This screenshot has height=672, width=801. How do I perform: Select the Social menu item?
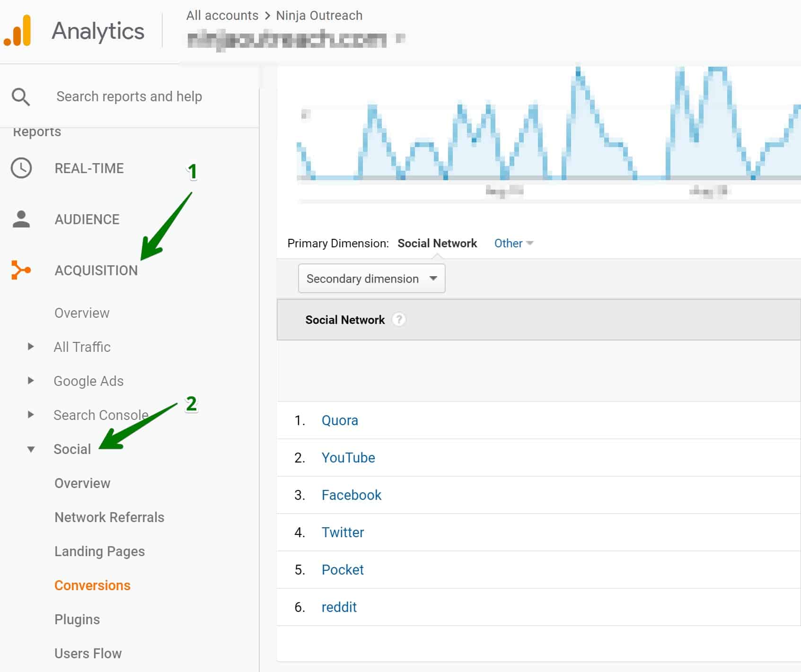(72, 449)
